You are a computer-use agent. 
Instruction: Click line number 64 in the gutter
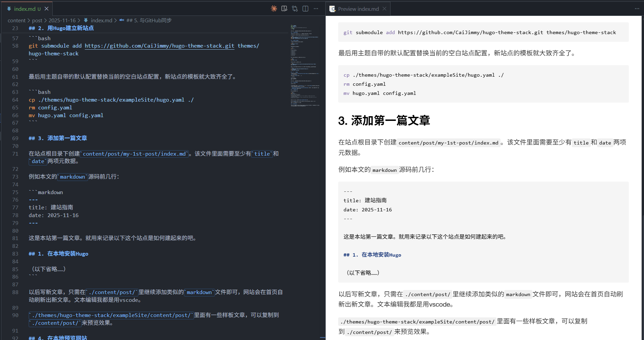[15, 100]
